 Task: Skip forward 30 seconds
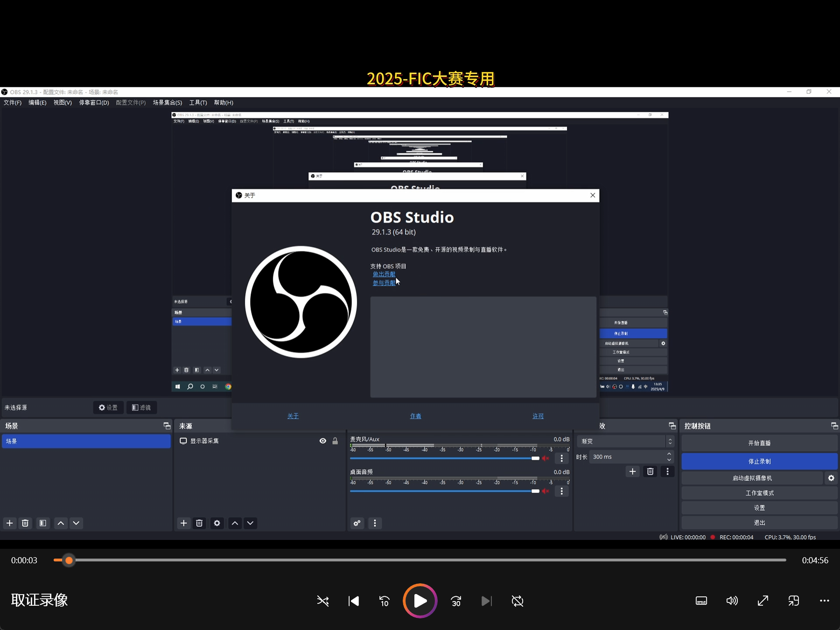[x=456, y=601]
